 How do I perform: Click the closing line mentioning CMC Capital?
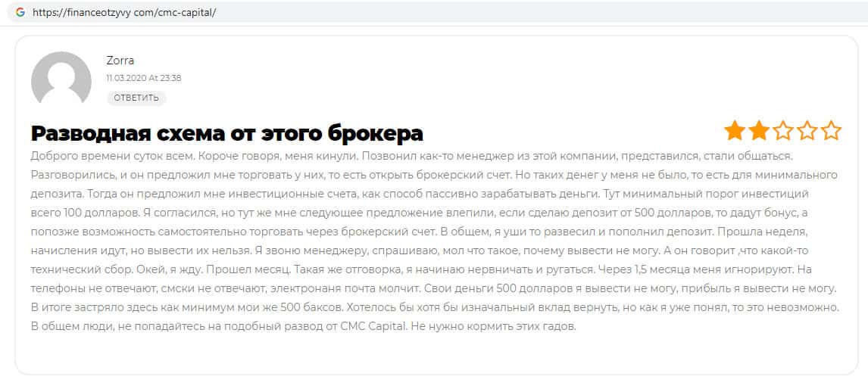(x=304, y=326)
